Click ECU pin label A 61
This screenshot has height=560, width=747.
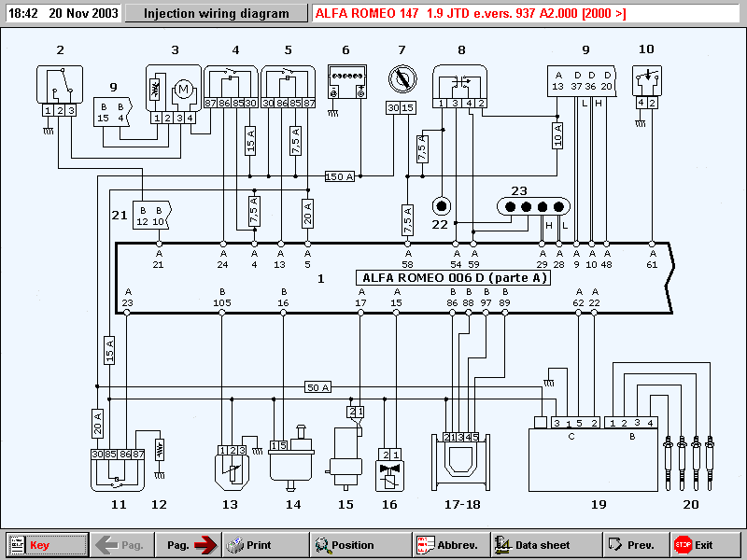pos(652,259)
